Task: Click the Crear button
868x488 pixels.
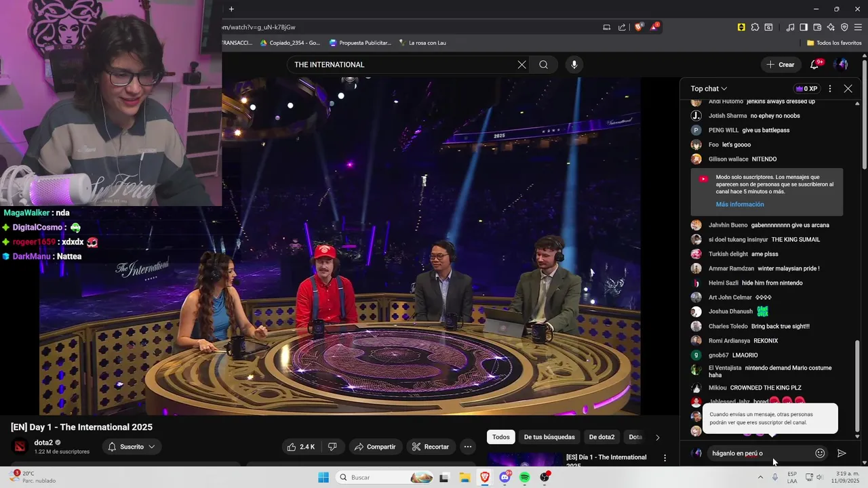Action: [781, 64]
